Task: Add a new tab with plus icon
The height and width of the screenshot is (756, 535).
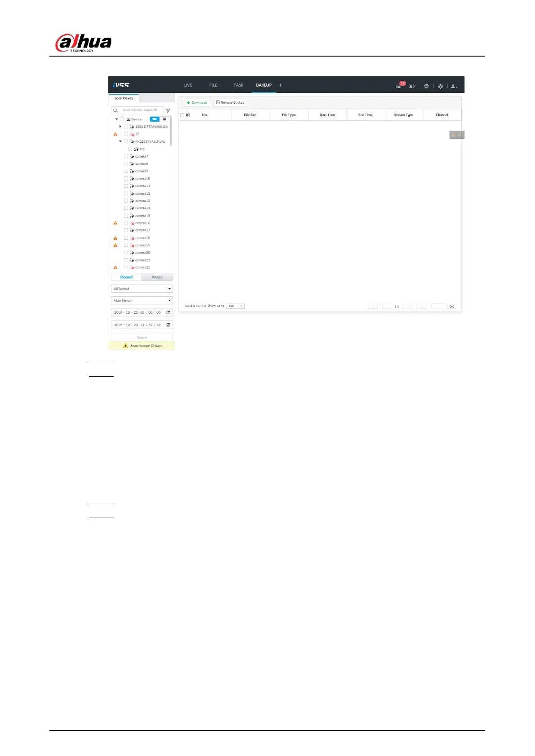Action: pyautogui.click(x=281, y=85)
